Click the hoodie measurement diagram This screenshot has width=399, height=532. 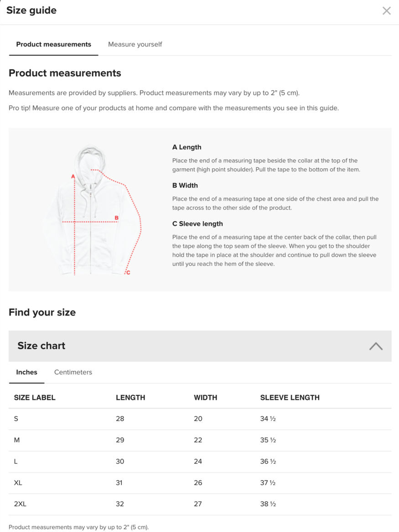pos(92,210)
